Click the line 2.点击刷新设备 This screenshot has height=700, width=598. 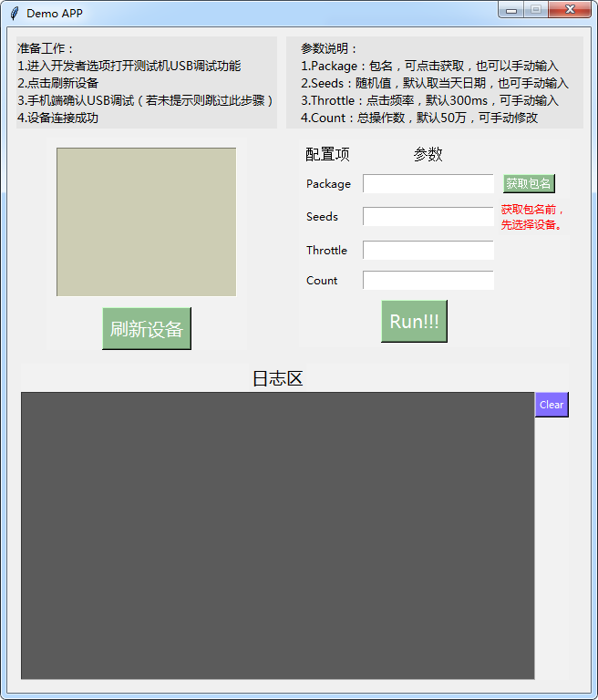click(x=58, y=83)
